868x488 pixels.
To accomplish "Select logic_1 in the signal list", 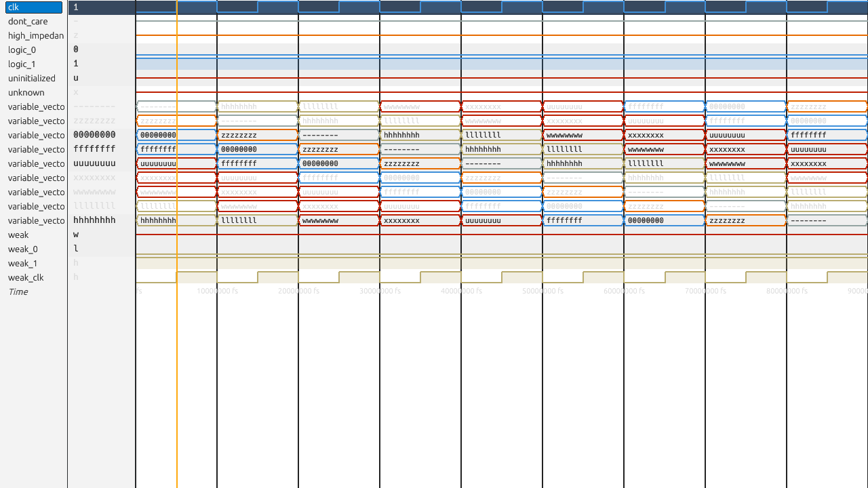I will 22,64.
